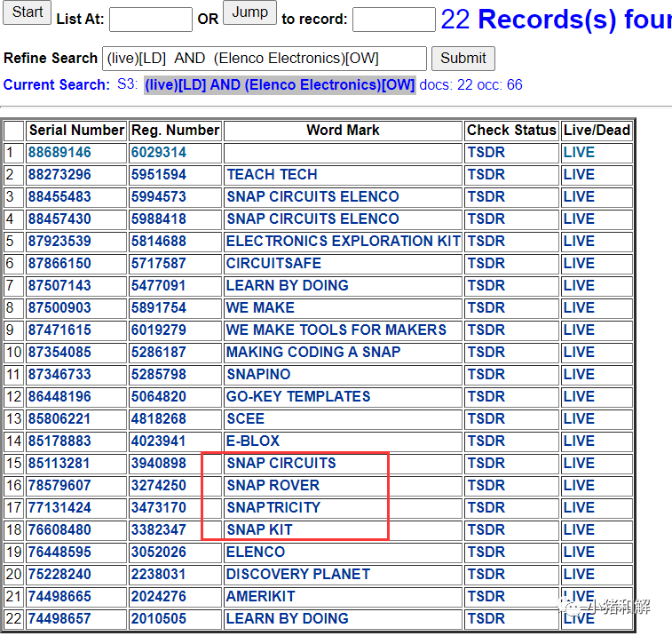Open the SNAP KIT word mark
This screenshot has height=636, width=672.
click(x=259, y=530)
